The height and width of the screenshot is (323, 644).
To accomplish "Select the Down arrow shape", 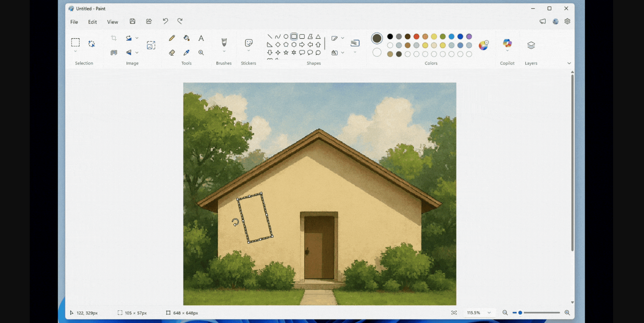I will click(270, 52).
